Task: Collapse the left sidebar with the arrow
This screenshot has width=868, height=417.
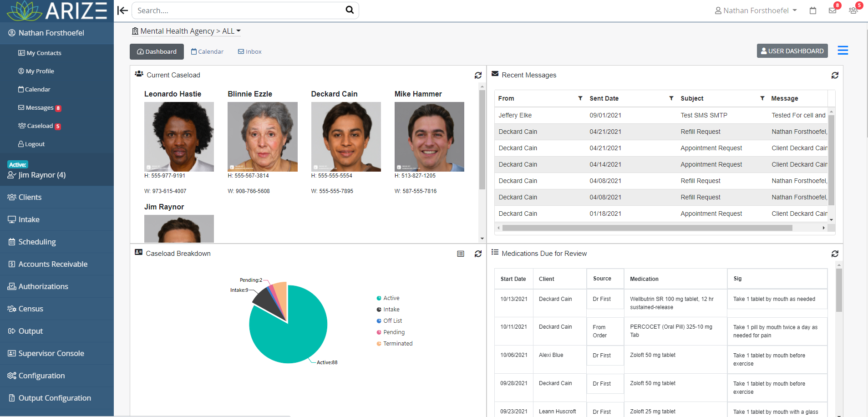Action: tap(122, 10)
